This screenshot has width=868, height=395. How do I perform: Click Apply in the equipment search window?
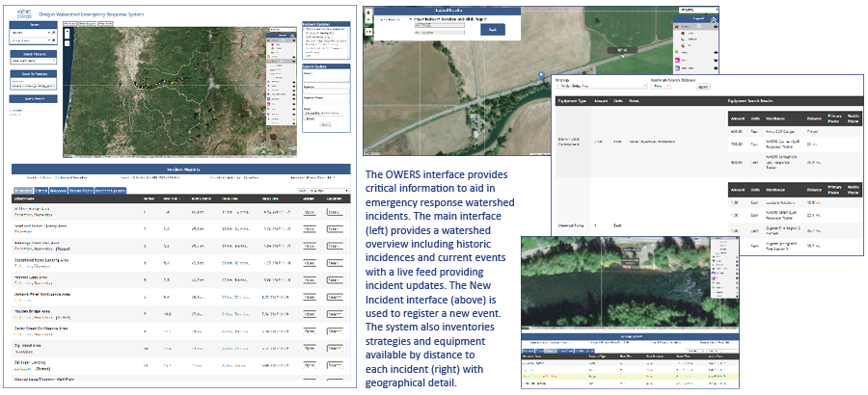click(703, 87)
